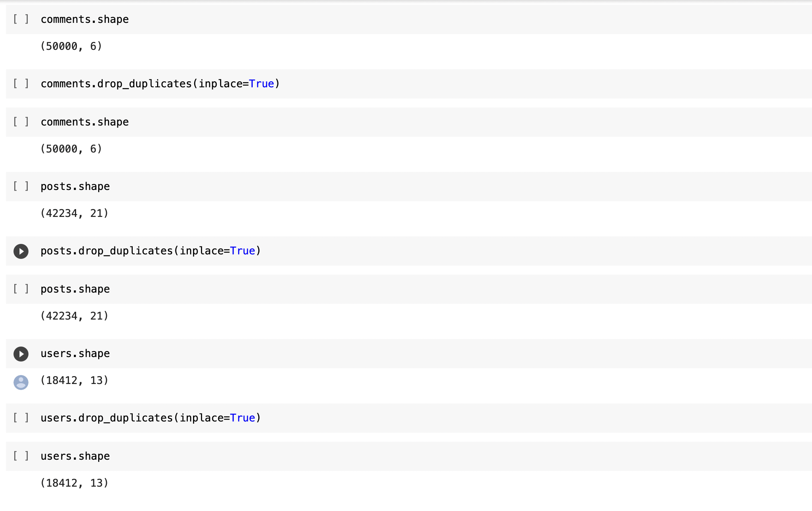Click the run bracket of the comments.drop_duplicates cell

click(x=21, y=84)
